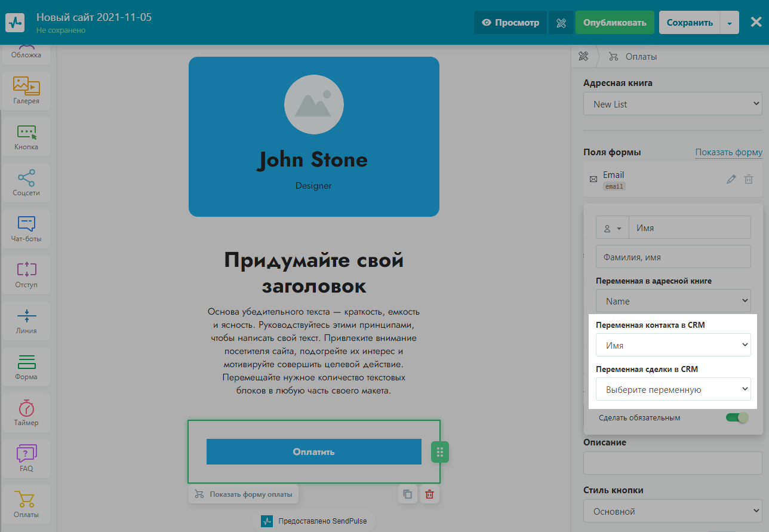The width and height of the screenshot is (769, 532).
Task: Close the site editor
Action: click(x=756, y=23)
